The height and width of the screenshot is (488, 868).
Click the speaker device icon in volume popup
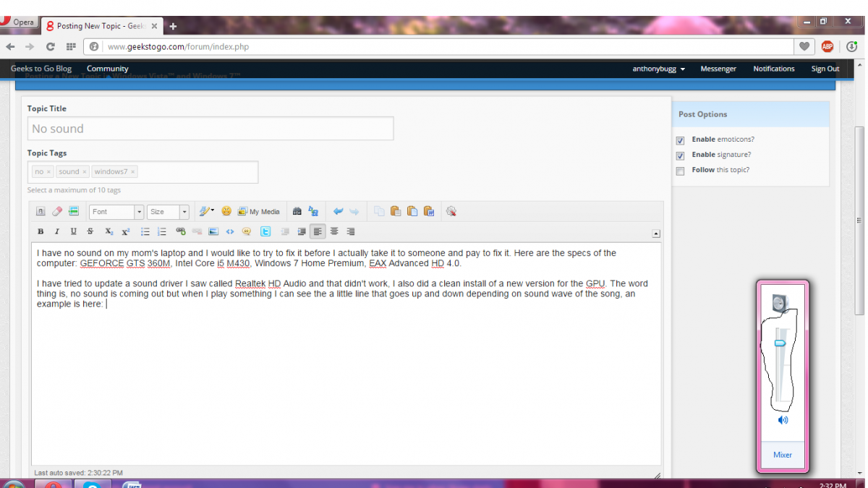point(779,303)
